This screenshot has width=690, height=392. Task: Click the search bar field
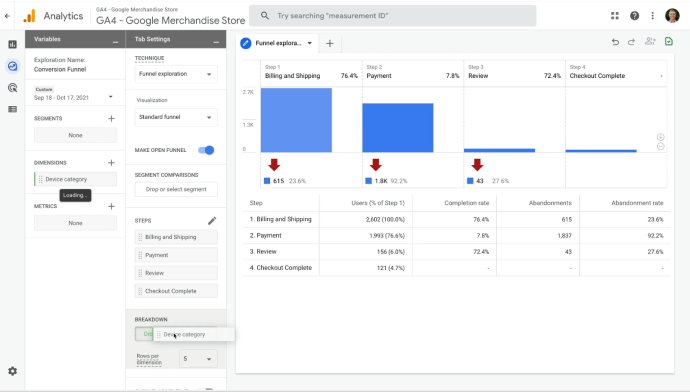393,16
